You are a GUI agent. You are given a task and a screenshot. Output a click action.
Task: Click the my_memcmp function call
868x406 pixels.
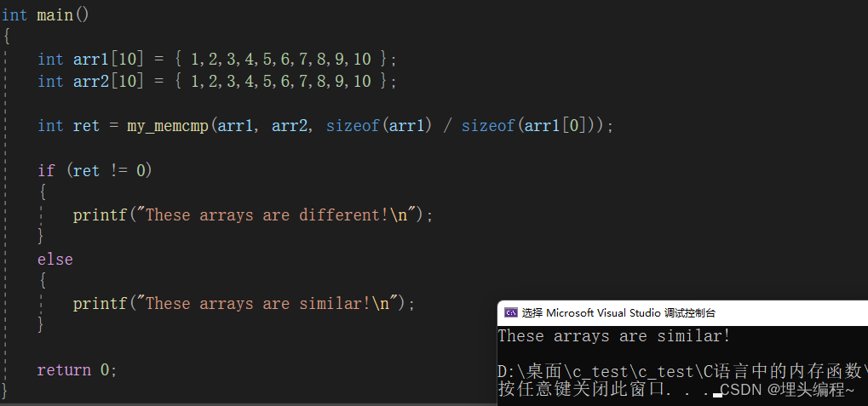pyautogui.click(x=167, y=126)
